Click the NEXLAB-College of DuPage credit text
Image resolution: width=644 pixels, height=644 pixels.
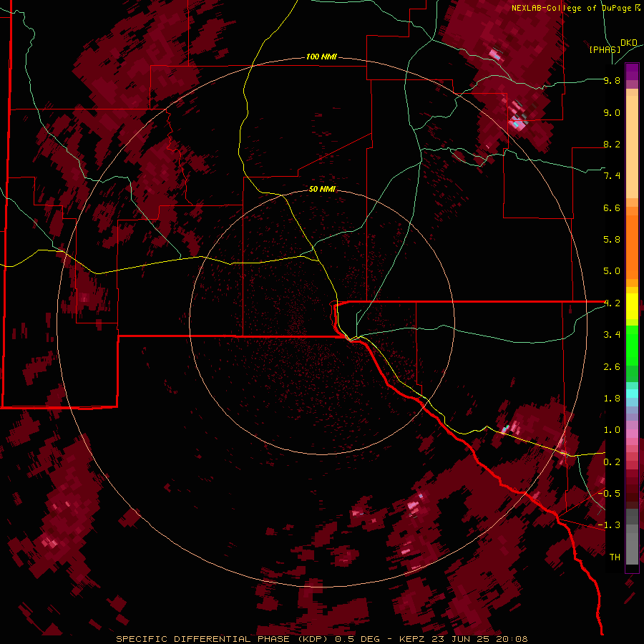click(572, 8)
